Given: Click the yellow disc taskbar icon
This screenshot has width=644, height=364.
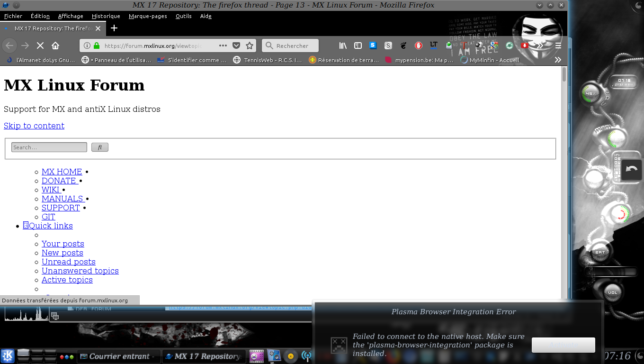Looking at the screenshot, I should pos(291,356).
